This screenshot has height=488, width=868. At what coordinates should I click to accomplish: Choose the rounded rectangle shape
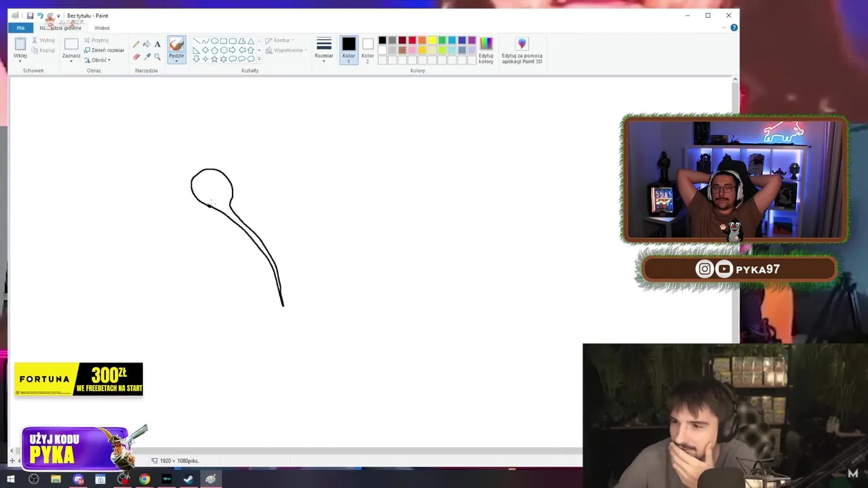pos(233,41)
